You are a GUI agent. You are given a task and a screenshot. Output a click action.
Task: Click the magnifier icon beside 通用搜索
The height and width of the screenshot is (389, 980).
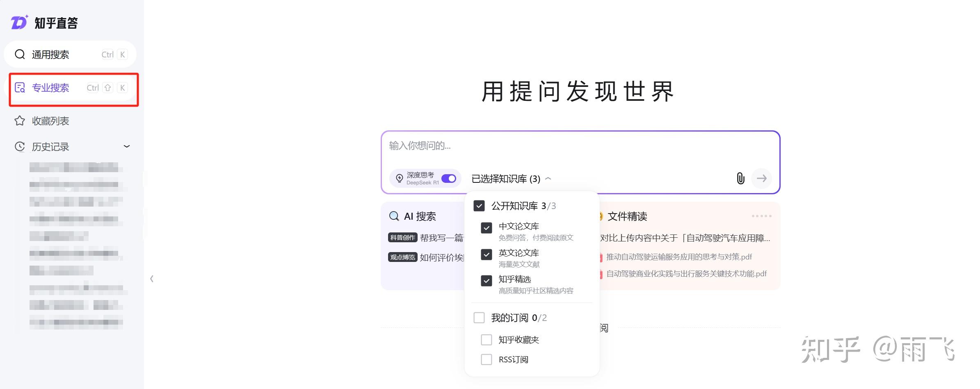(x=20, y=54)
